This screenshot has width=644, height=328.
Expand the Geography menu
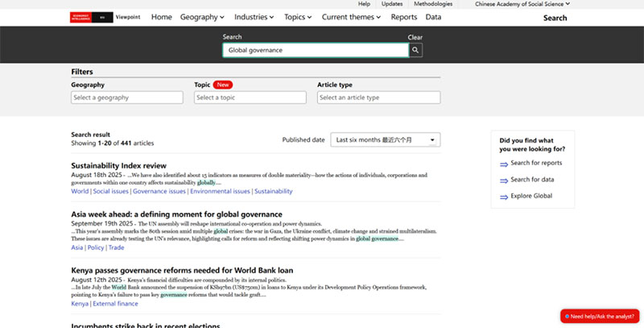tap(203, 17)
